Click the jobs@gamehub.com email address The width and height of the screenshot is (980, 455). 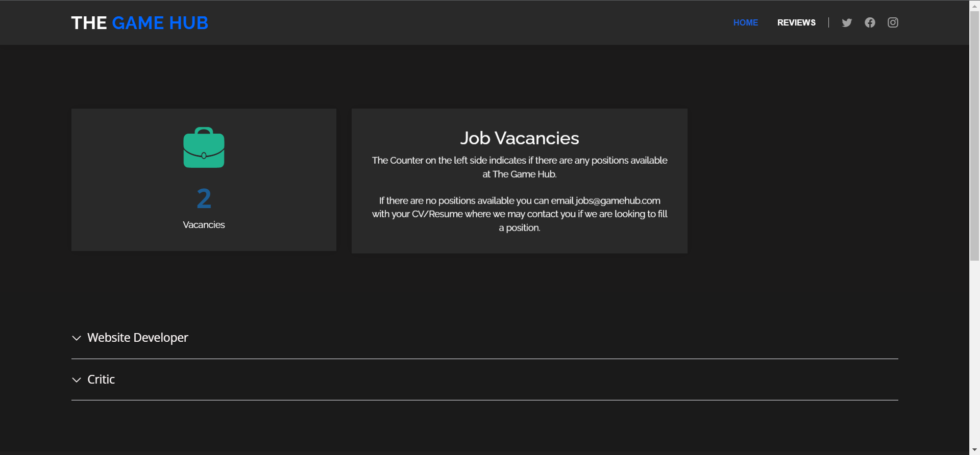point(618,200)
